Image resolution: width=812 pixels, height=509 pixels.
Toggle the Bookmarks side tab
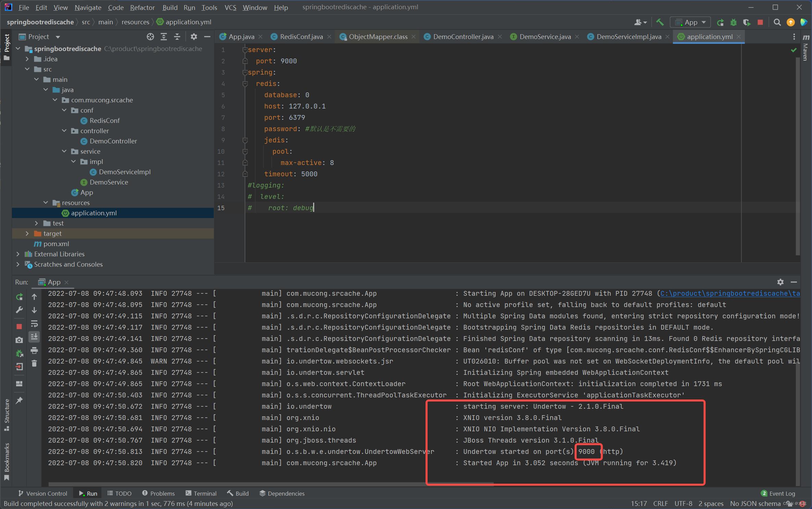tap(7, 462)
